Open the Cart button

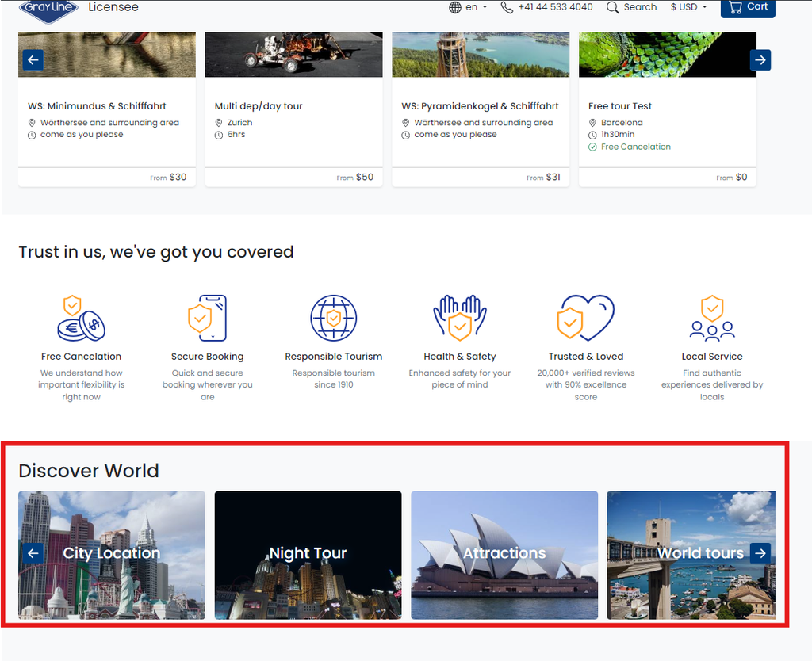pyautogui.click(x=748, y=7)
